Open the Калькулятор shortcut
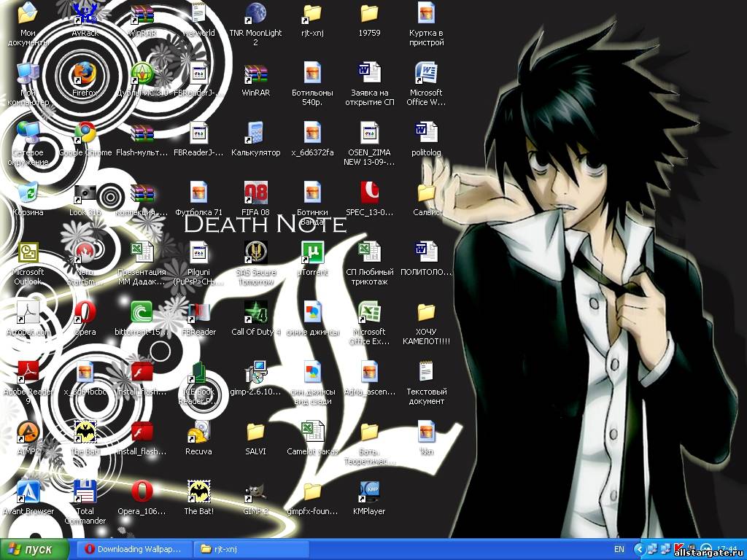This screenshot has width=747, height=560. (255, 133)
